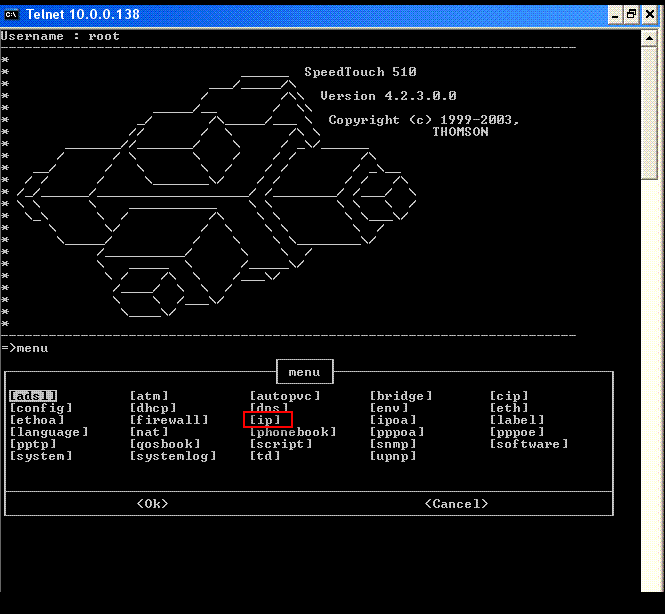This screenshot has width=665, height=614.
Task: Click the [script] menu entry
Action: pyautogui.click(x=281, y=444)
